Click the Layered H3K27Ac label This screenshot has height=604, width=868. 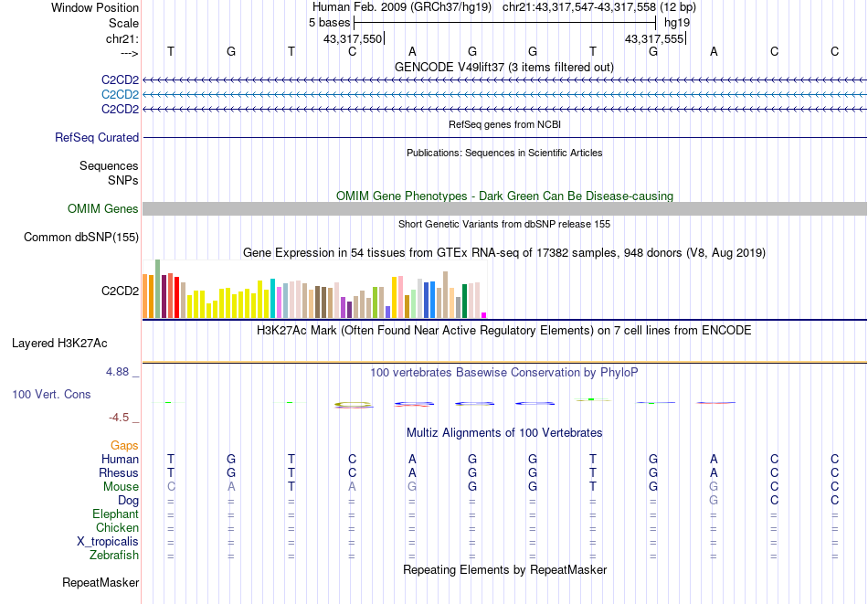[x=59, y=344]
